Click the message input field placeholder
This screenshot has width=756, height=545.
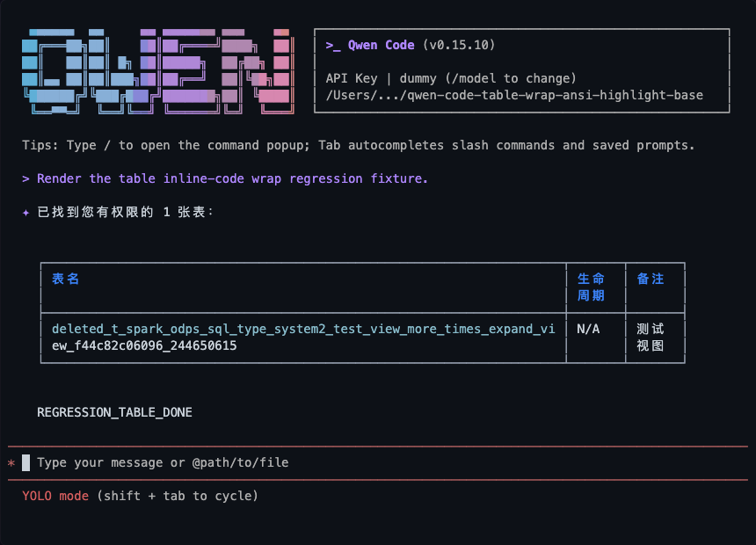(x=163, y=462)
